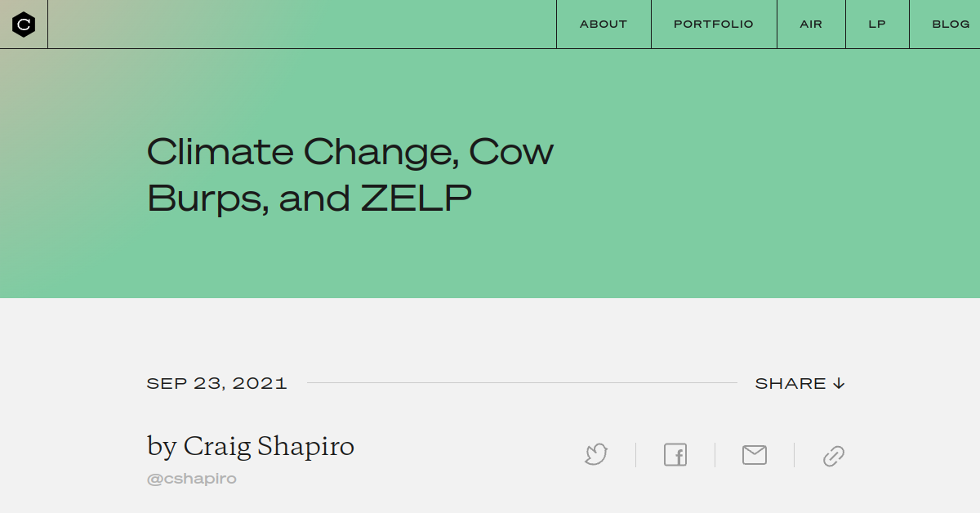Click the hexagon C logo
This screenshot has height=513, width=980.
(x=24, y=24)
